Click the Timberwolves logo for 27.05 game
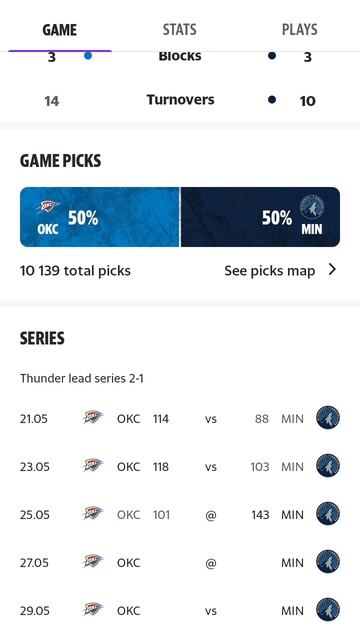360x640 pixels. (328, 562)
